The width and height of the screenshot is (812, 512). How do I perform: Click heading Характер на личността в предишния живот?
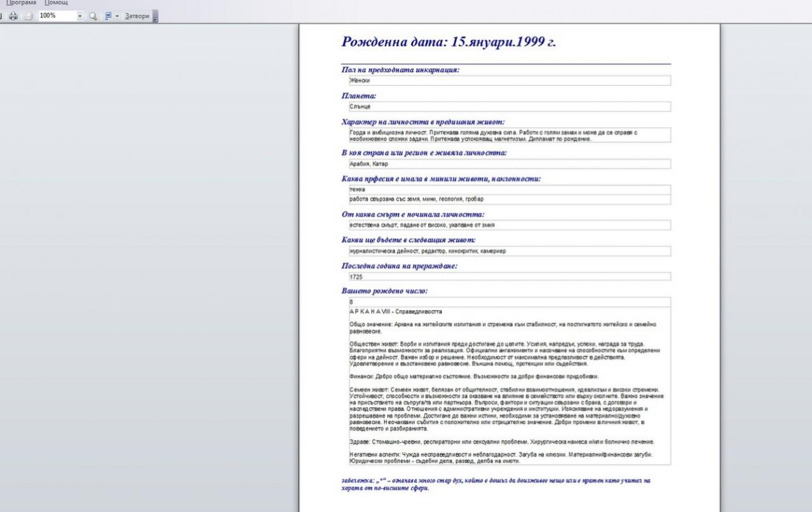(423, 122)
